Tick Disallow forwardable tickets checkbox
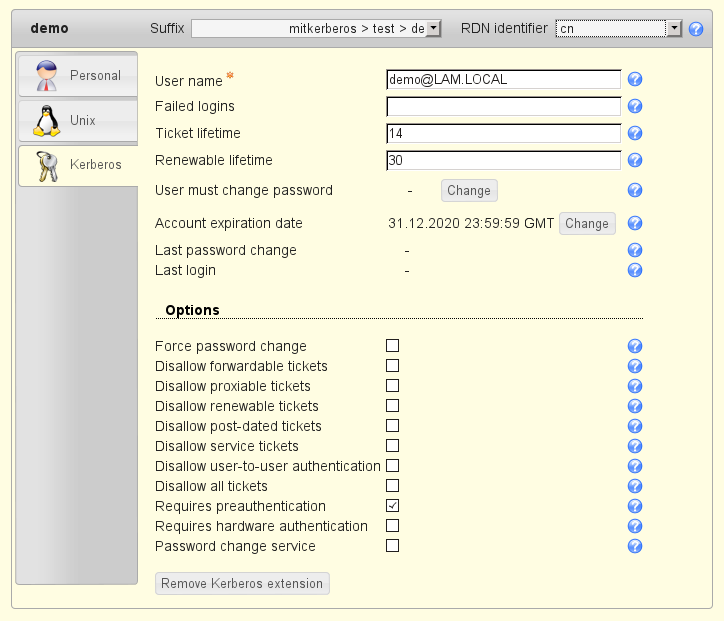The image size is (724, 621). click(x=393, y=366)
